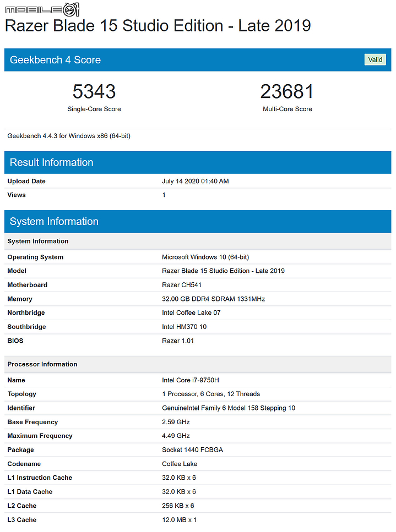This screenshot has height=532, width=396.
Task: Click the 'BIOS' row label
Action: (x=15, y=341)
